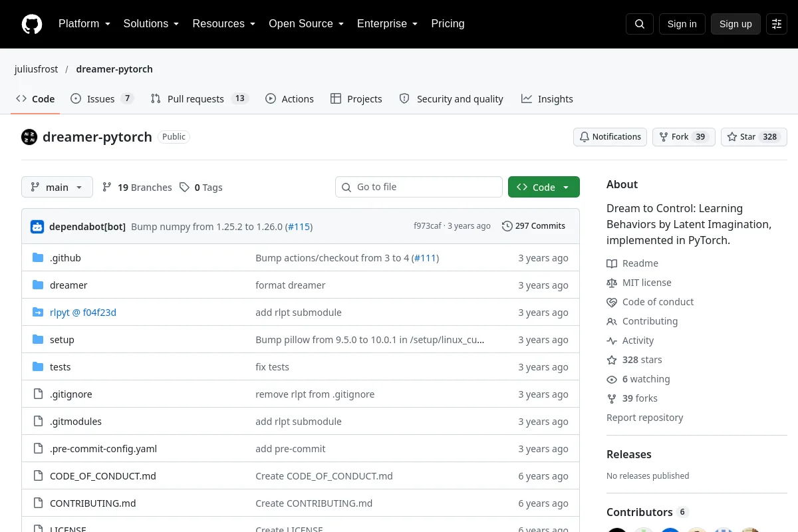This screenshot has height=532, width=798.
Task: Click the MIT license scale icon
Action: pos(612,283)
